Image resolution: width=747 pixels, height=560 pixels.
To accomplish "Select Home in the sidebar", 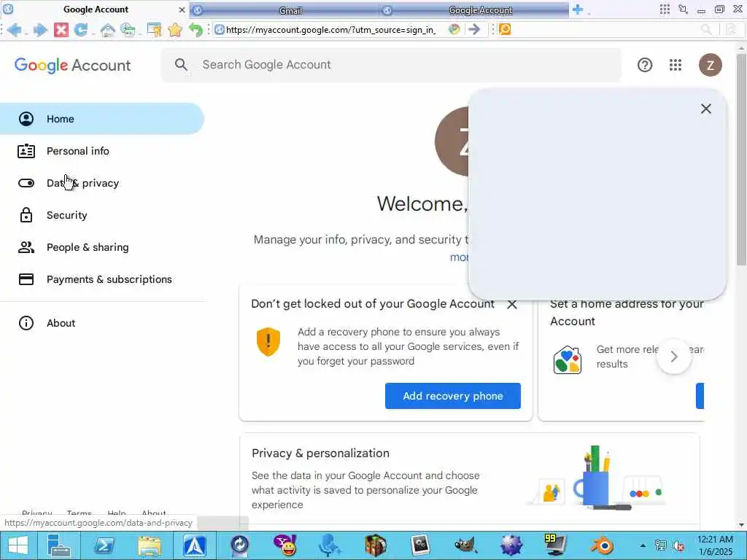I will (102, 119).
